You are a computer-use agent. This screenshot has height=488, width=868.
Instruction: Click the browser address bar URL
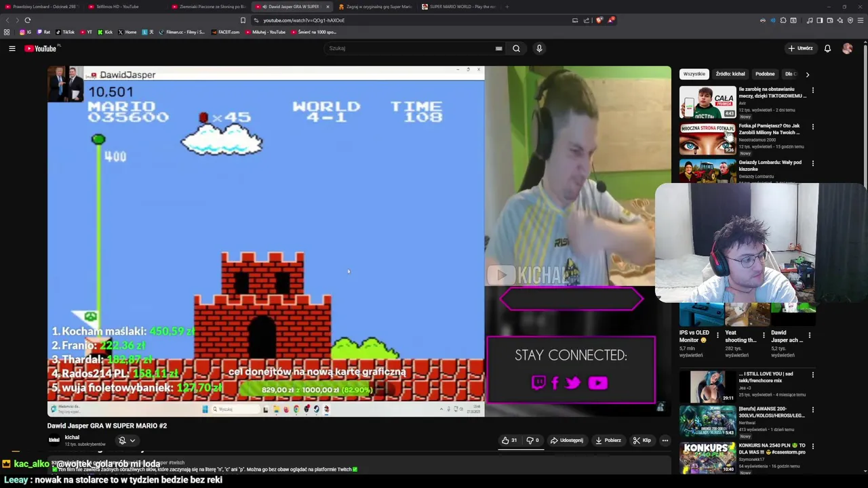304,20
